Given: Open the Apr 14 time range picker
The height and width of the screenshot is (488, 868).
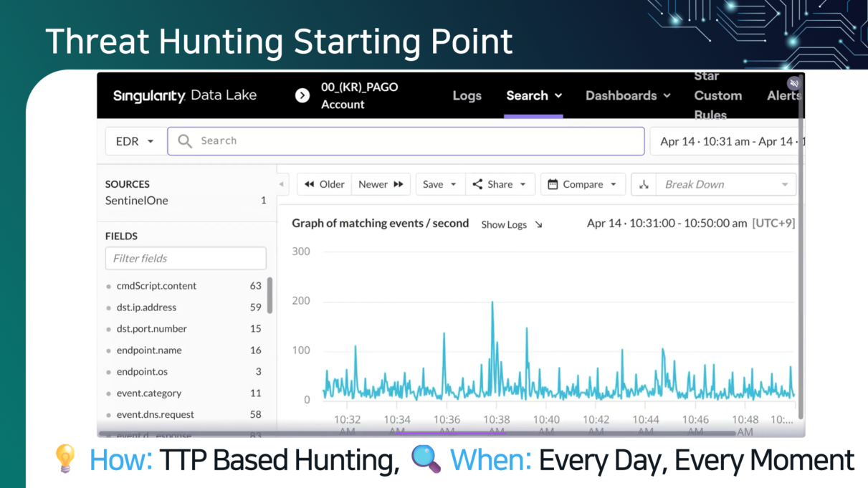Looking at the screenshot, I should tap(727, 141).
